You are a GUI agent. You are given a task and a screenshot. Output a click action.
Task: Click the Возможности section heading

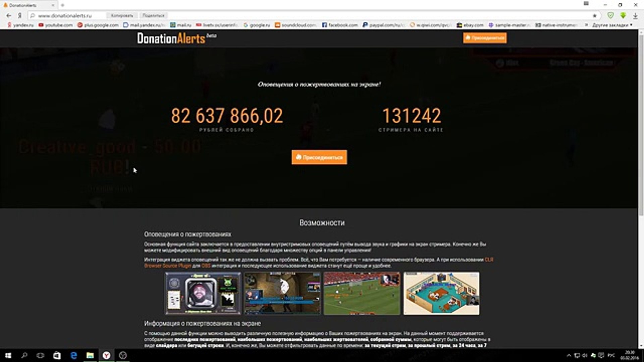(322, 223)
